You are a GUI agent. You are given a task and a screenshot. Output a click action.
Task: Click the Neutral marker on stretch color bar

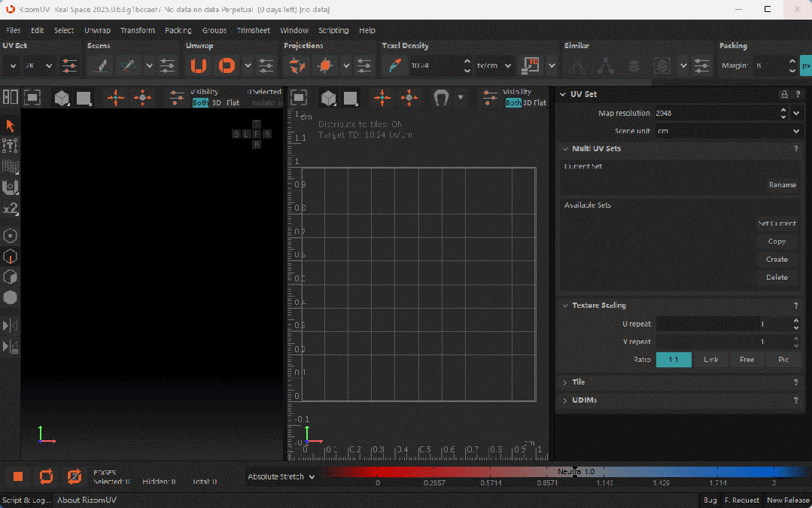575,472
